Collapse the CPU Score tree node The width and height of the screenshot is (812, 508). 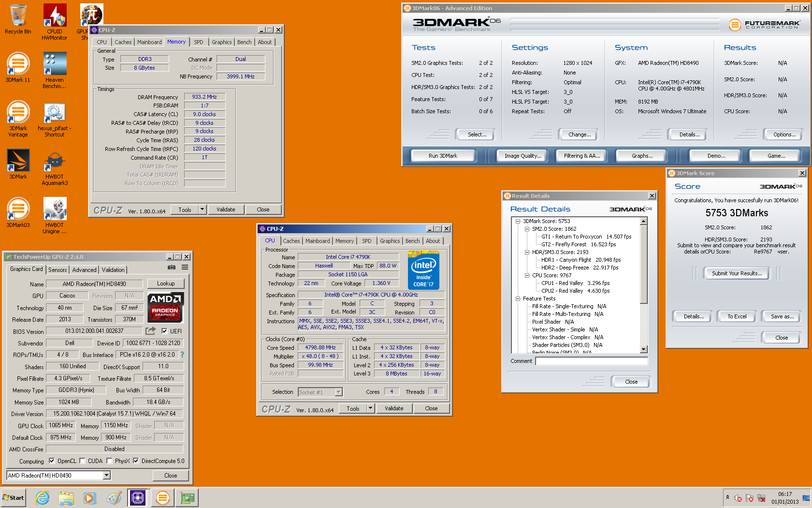[527, 275]
